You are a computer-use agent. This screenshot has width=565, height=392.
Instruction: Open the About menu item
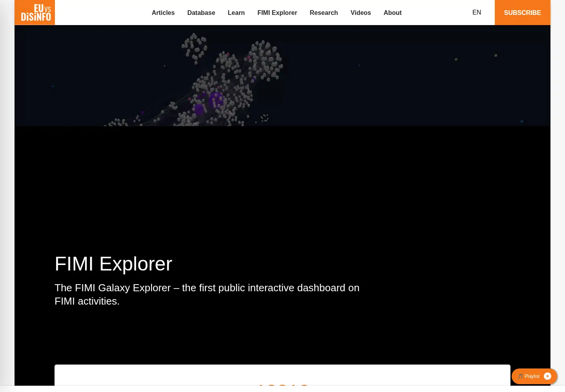click(x=393, y=13)
